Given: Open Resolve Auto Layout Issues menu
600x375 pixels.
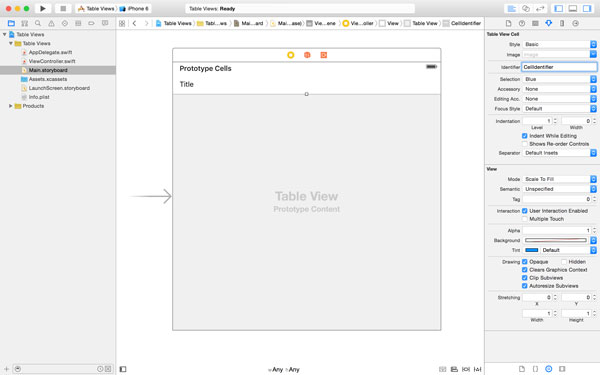Looking at the screenshot, I should (x=478, y=369).
